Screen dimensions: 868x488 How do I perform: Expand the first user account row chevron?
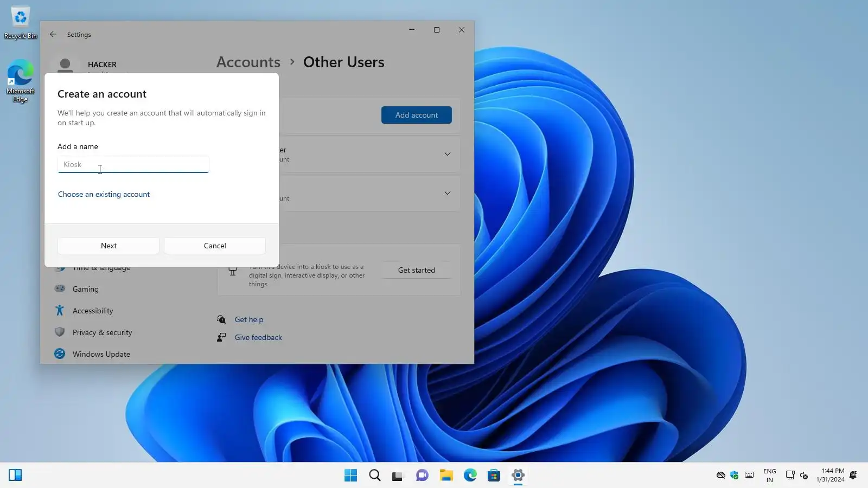click(448, 154)
